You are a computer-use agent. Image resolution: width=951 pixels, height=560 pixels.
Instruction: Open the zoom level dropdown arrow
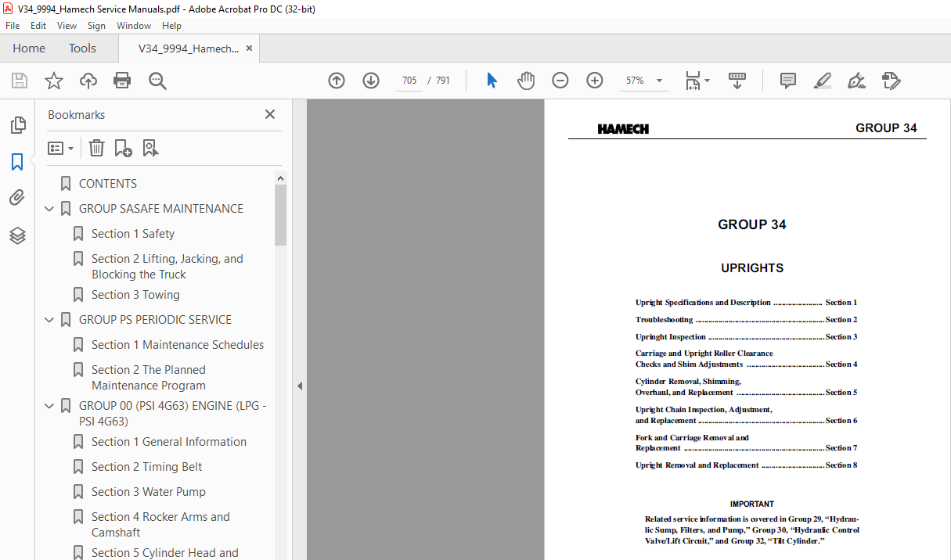pos(659,81)
